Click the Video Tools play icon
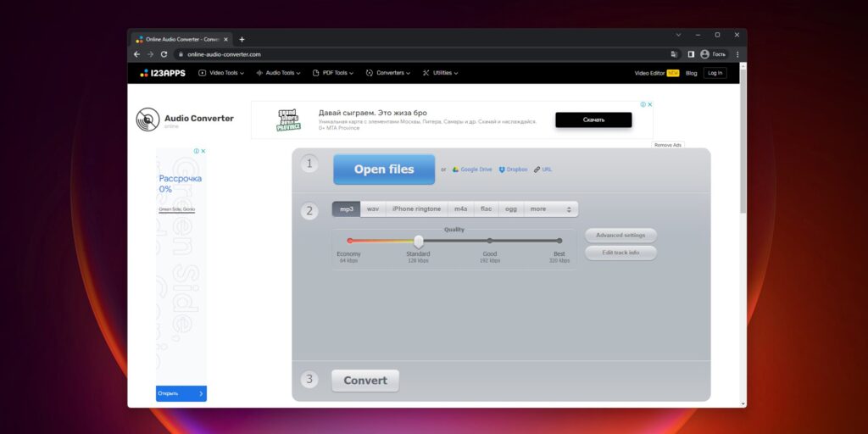 [x=202, y=73]
